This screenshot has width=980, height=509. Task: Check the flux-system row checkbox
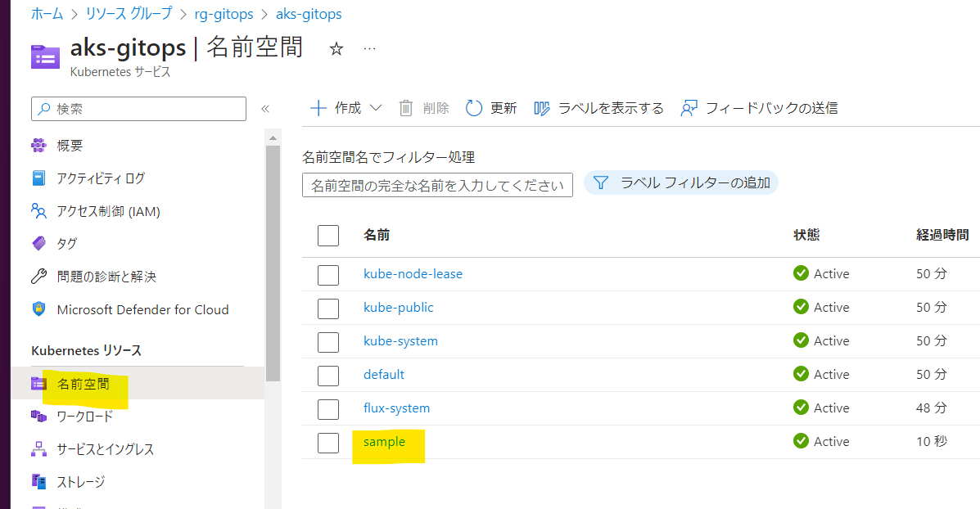click(328, 409)
